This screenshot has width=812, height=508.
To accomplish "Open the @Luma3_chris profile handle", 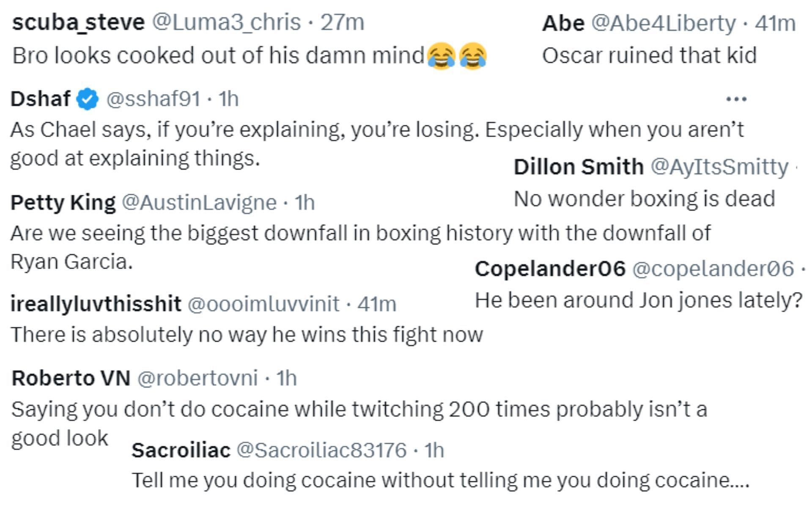I will [226, 22].
